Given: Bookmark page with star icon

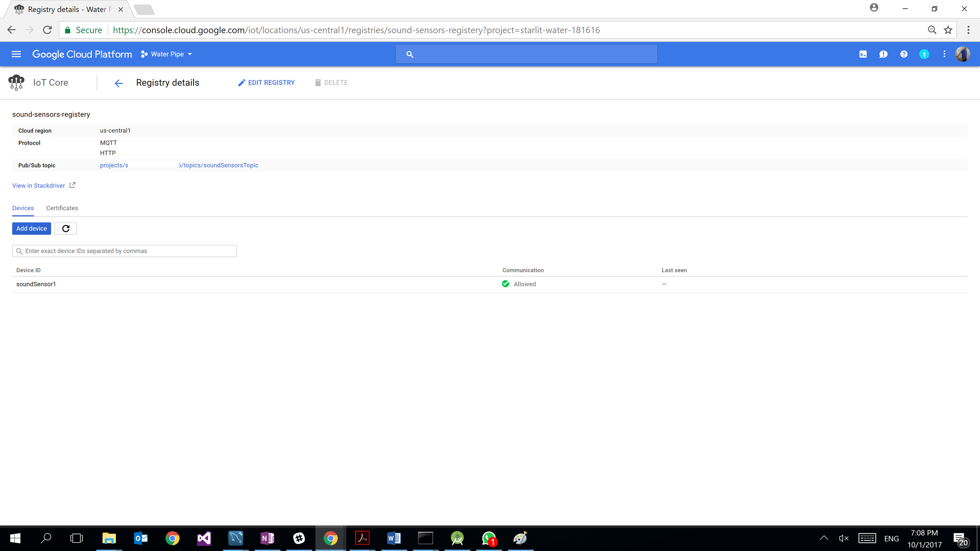Looking at the screenshot, I should [948, 30].
